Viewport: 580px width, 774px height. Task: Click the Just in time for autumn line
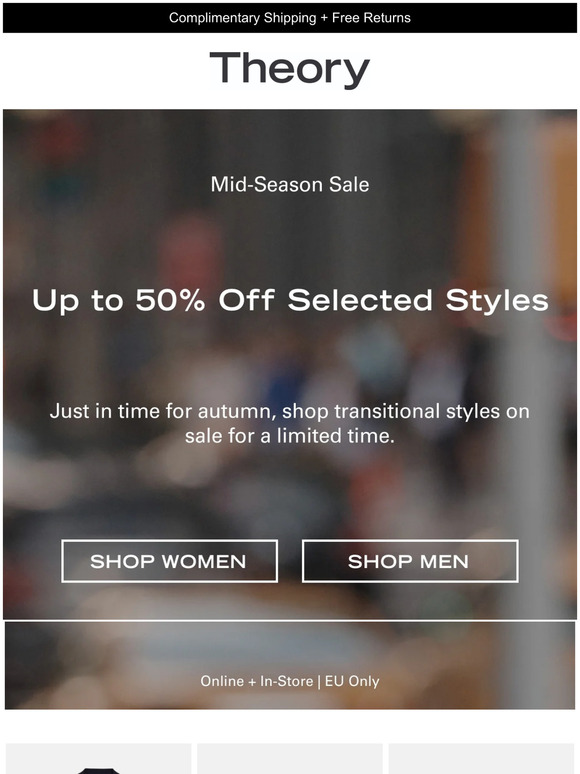290,411
